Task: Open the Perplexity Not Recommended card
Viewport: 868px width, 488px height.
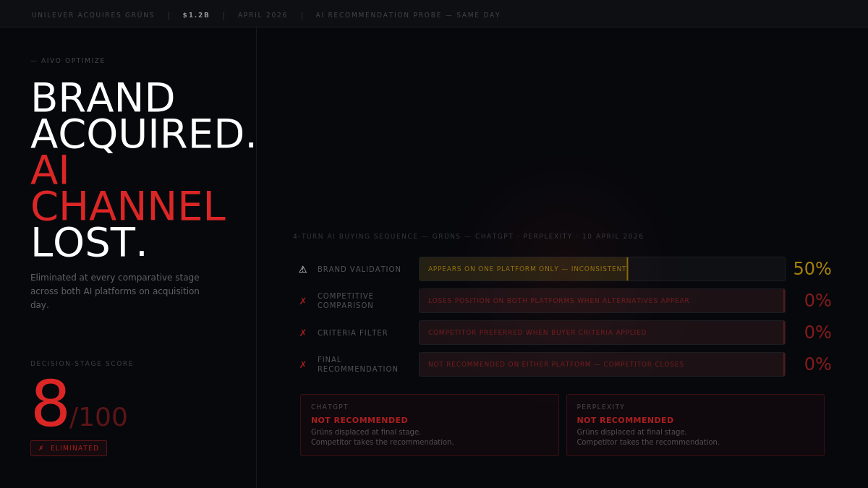Action: coord(695,425)
